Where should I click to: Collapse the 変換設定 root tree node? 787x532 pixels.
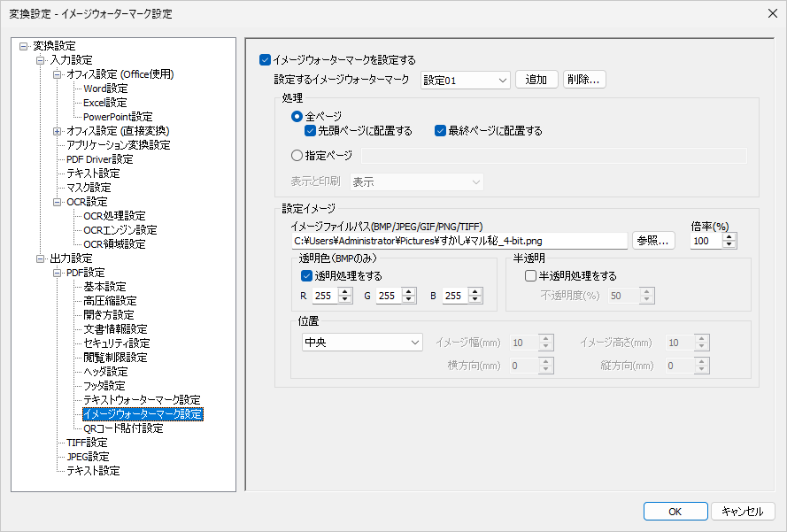(x=24, y=46)
